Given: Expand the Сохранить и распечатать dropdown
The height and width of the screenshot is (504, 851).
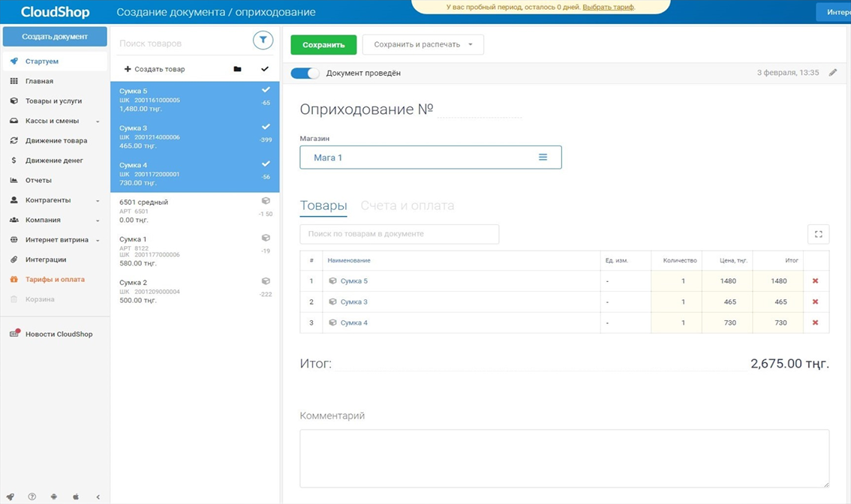Looking at the screenshot, I should (x=470, y=45).
